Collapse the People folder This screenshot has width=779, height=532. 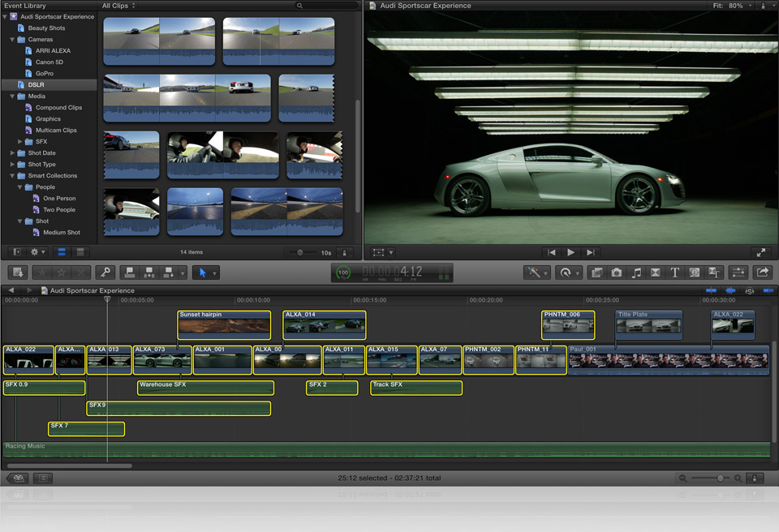(19, 187)
